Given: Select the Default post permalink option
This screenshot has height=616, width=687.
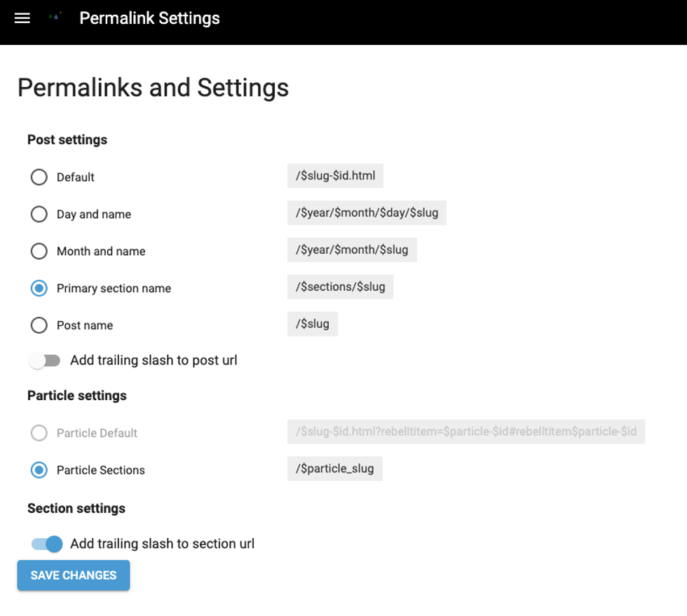Looking at the screenshot, I should coord(39,177).
